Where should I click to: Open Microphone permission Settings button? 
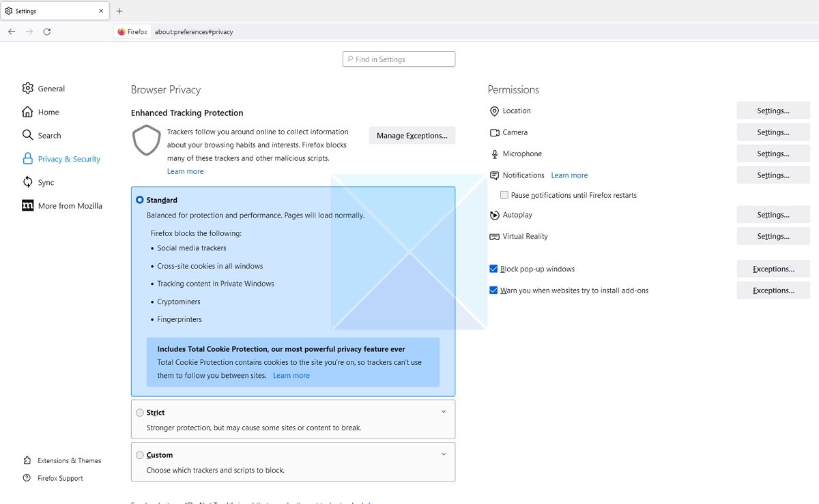pos(773,153)
